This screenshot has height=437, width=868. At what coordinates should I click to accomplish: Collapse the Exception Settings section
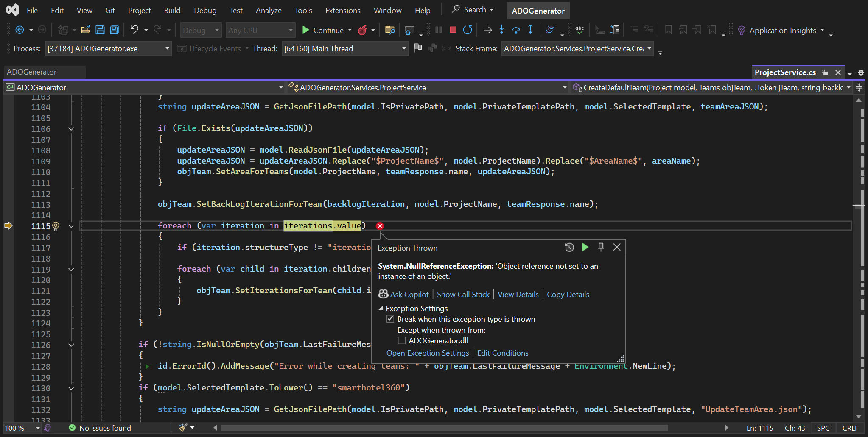point(381,308)
